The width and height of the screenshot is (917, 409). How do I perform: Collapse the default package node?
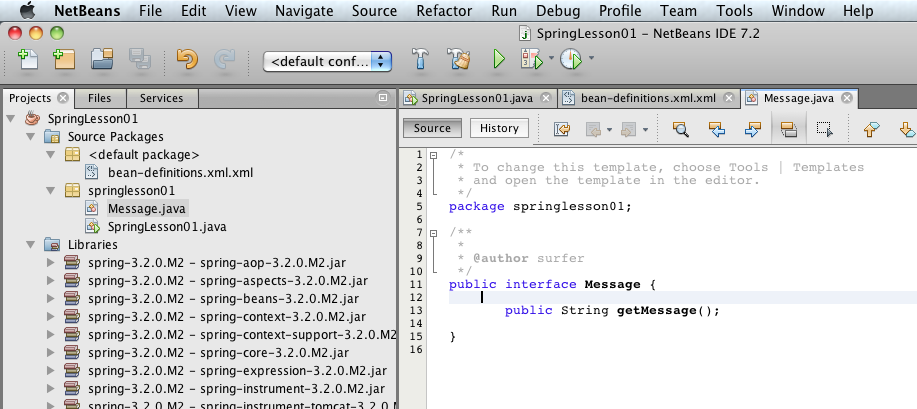tap(51, 155)
